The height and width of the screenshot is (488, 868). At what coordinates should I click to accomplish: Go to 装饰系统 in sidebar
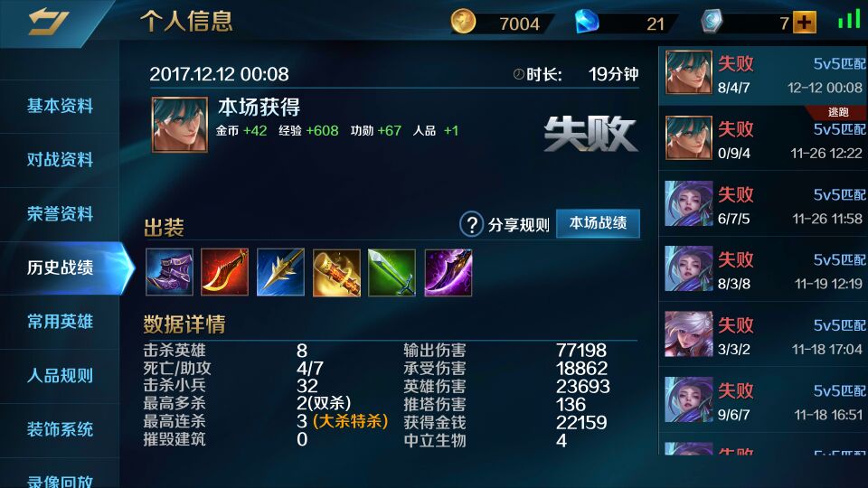tap(60, 429)
